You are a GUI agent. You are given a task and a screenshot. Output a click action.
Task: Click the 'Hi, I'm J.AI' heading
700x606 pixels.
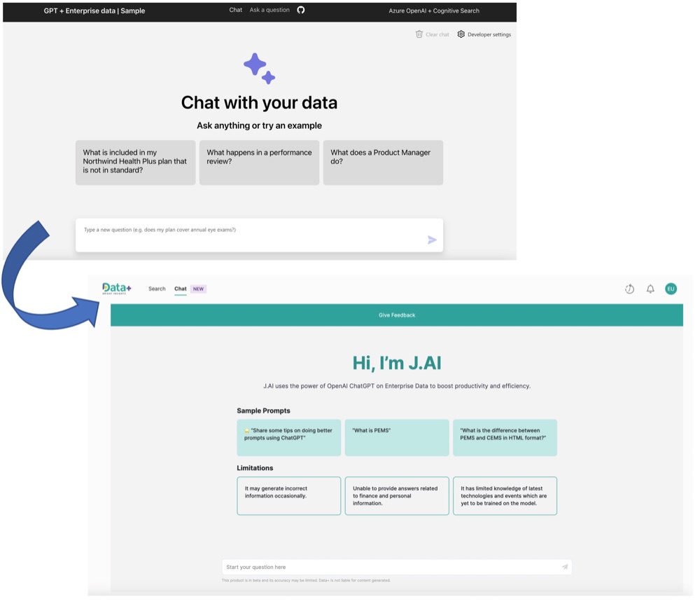397,363
